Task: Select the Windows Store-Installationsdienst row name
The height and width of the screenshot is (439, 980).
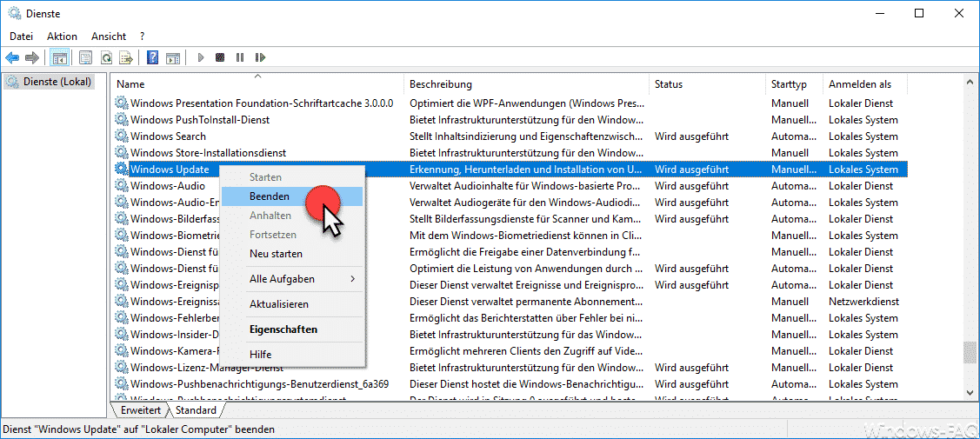Action: [x=208, y=152]
